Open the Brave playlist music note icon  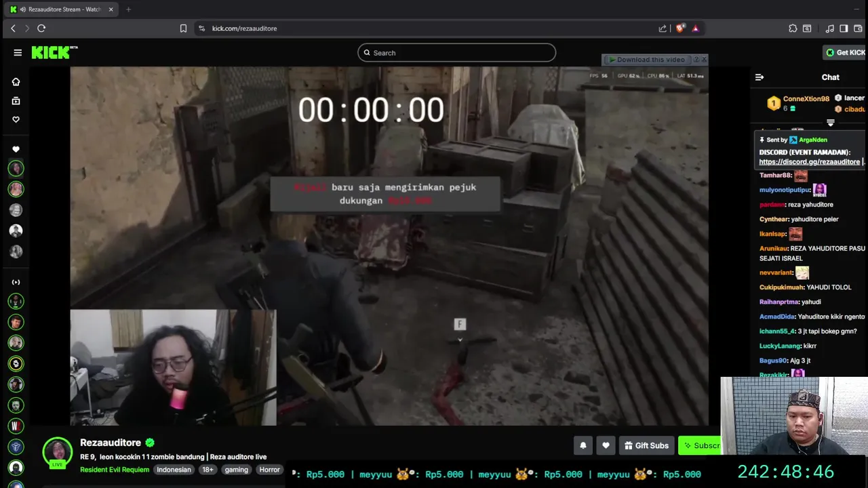point(829,28)
